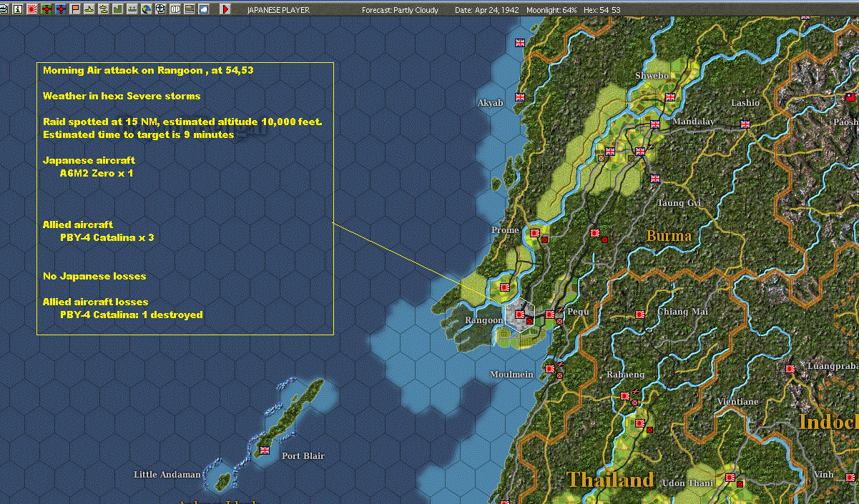The height and width of the screenshot is (504, 859).
Task: Click the 'Burma' map region label
Action: pos(669,236)
